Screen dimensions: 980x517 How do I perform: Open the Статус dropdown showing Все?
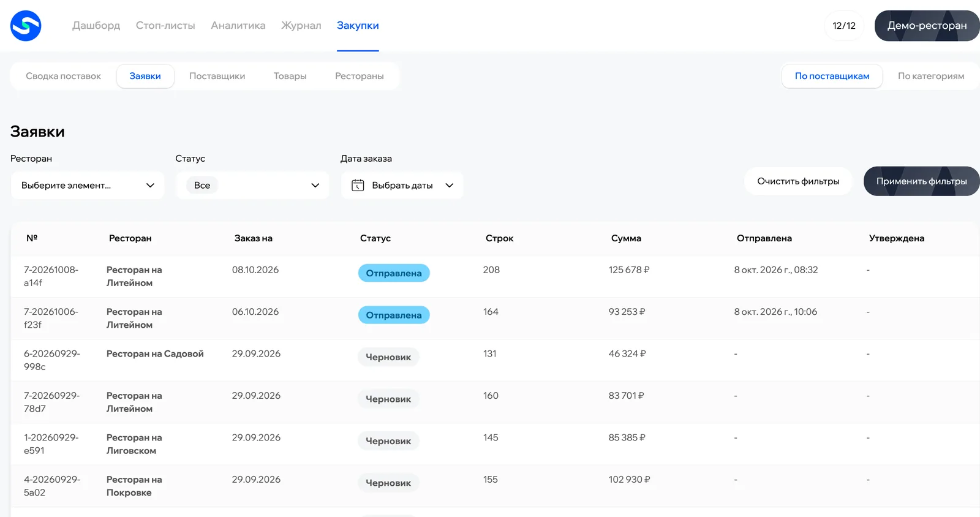point(253,186)
